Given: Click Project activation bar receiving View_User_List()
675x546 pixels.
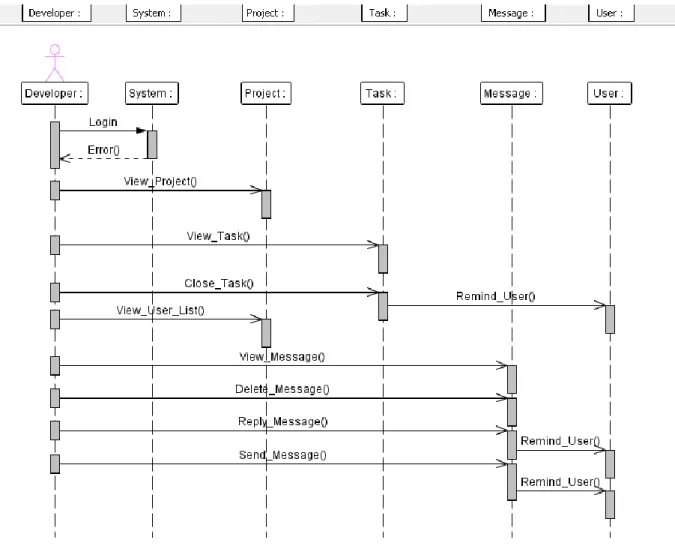Looking at the screenshot, I should pos(266,333).
